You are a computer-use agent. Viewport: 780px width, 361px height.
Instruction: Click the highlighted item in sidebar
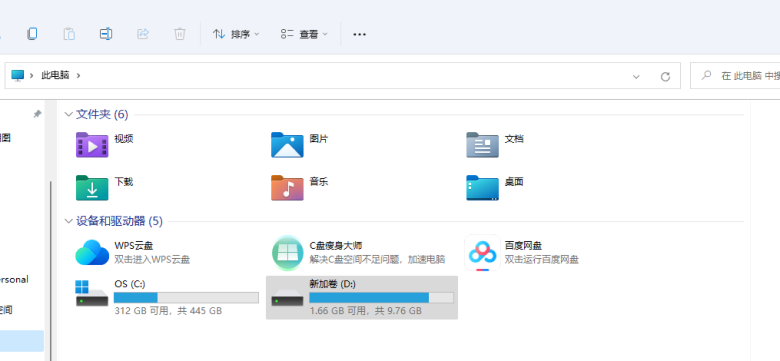coord(22,341)
